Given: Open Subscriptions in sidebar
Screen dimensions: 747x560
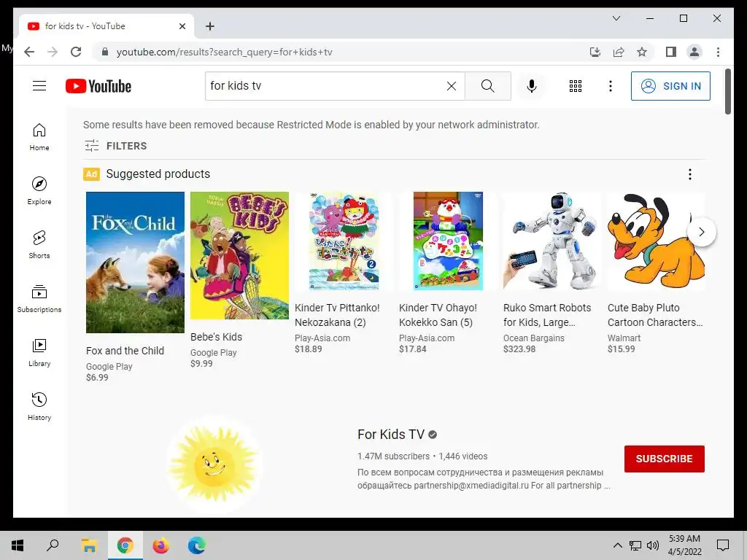Looking at the screenshot, I should point(39,298).
